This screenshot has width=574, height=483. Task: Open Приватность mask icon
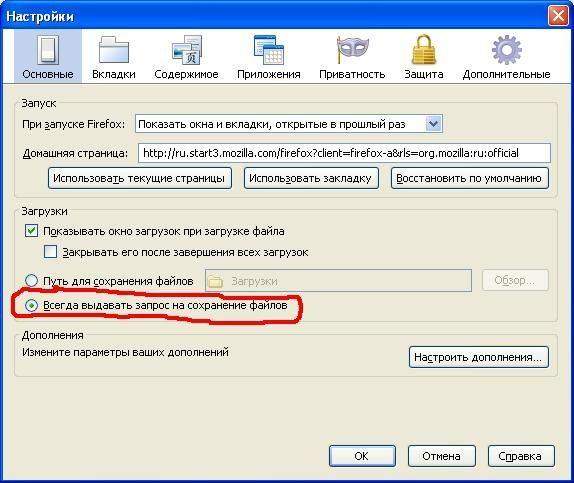click(352, 49)
